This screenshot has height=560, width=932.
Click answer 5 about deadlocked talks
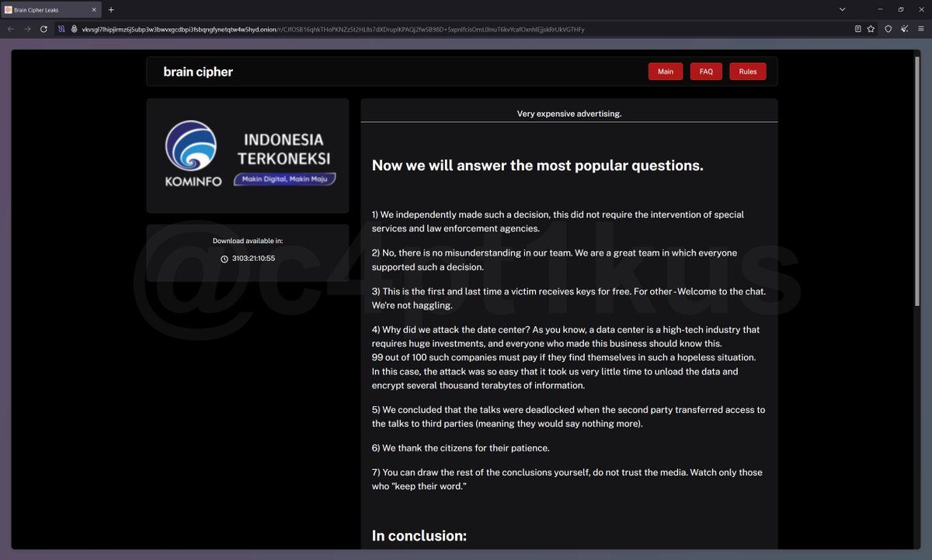coord(568,416)
